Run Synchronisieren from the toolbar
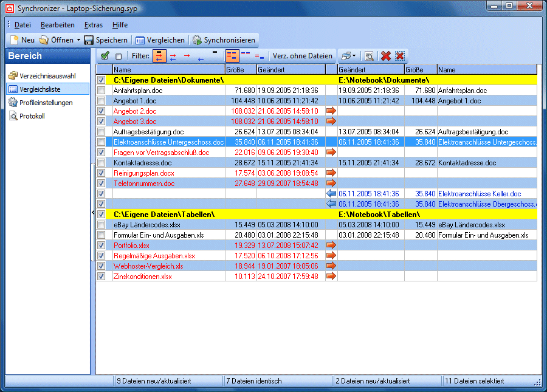Viewport: 547px width, 392px height. coord(224,40)
